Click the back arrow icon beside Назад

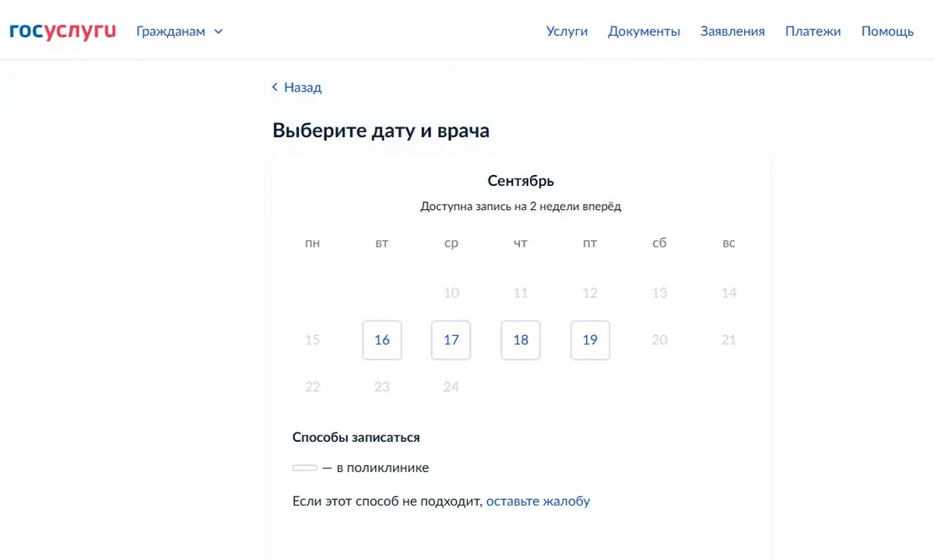pos(275,87)
